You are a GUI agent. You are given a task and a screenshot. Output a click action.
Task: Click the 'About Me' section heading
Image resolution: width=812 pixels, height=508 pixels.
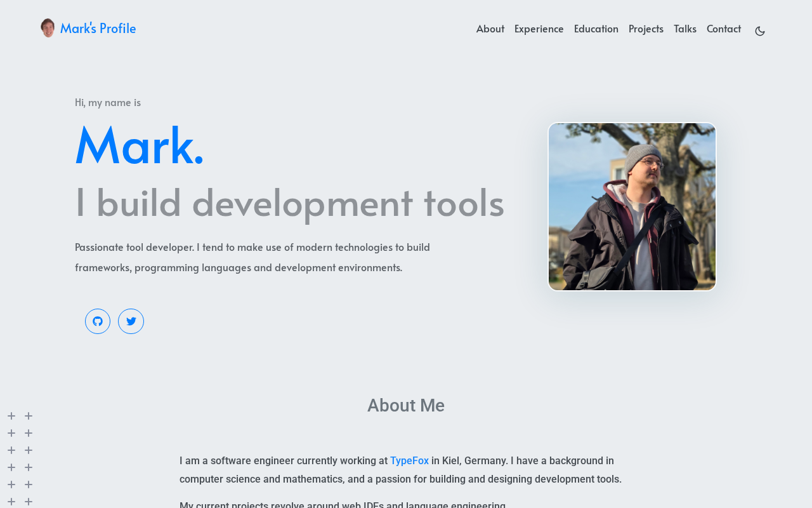click(x=406, y=405)
